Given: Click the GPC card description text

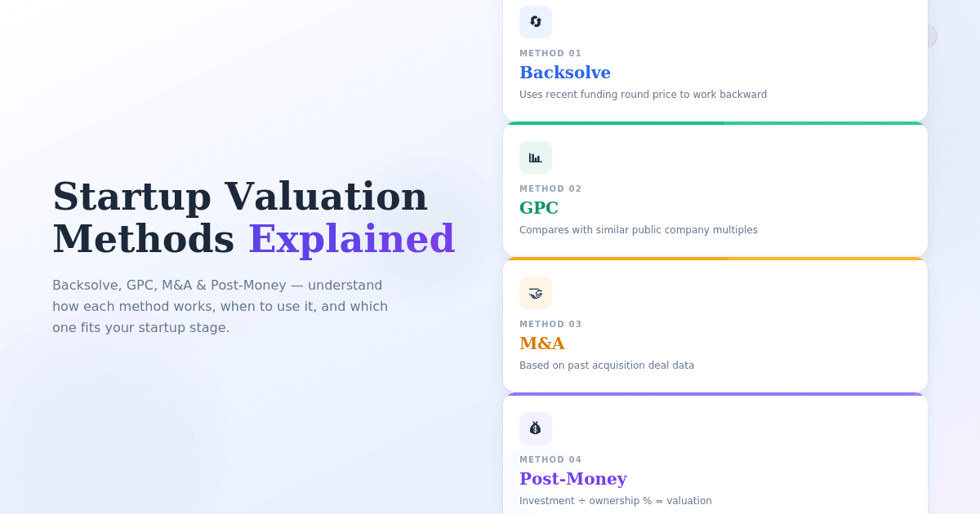Looking at the screenshot, I should pyautogui.click(x=638, y=230).
